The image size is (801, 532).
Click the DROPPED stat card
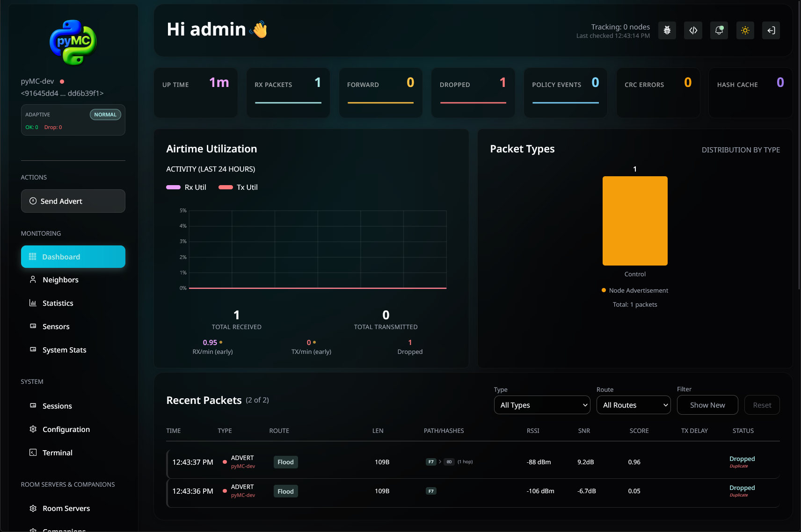coord(473,93)
